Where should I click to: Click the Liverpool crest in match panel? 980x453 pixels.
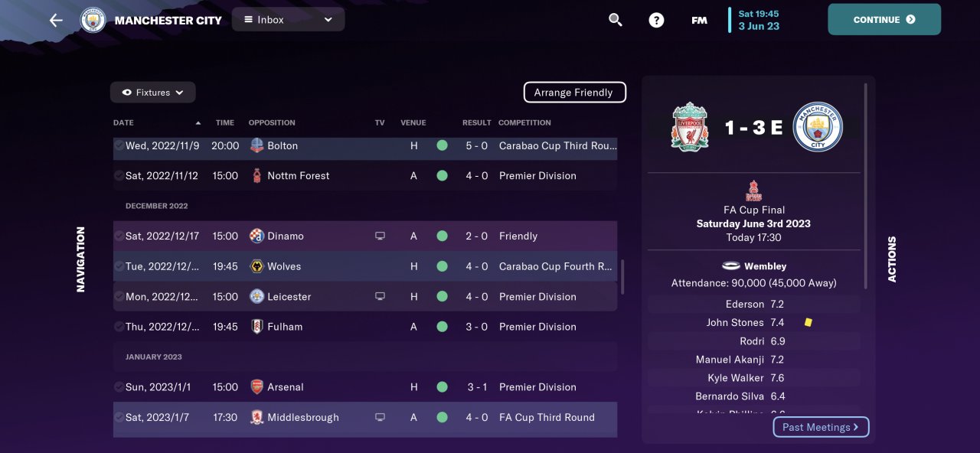[x=689, y=127]
